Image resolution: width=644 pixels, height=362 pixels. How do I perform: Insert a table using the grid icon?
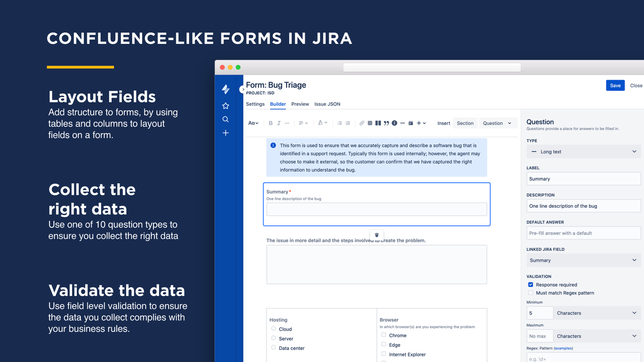point(370,123)
